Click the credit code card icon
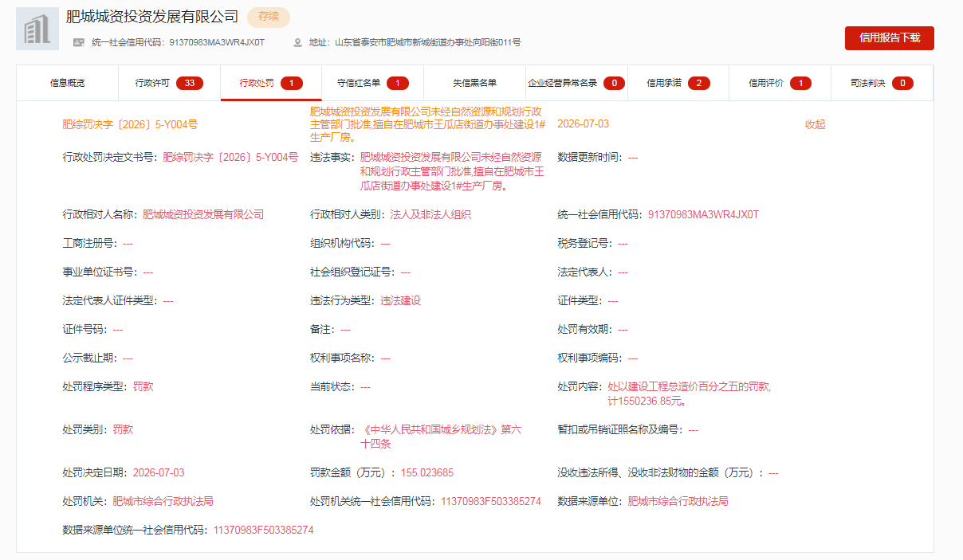This screenshot has height=560, width=963. (x=79, y=42)
